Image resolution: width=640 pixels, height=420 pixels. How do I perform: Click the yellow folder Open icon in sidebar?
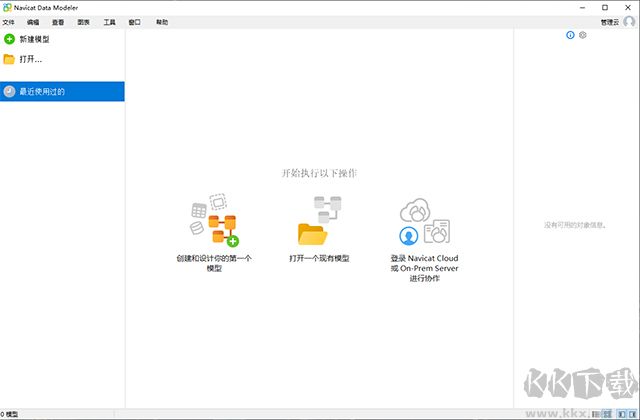[x=9, y=59]
